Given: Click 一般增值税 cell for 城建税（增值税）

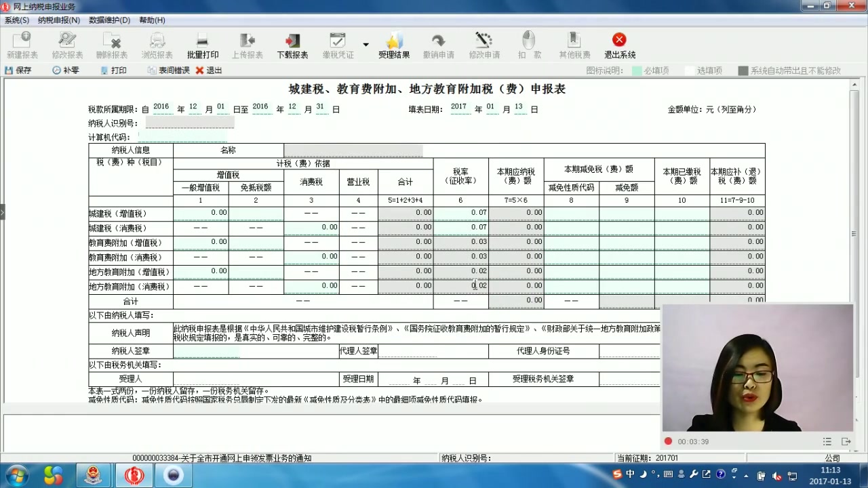Looking at the screenshot, I should pos(201,213).
